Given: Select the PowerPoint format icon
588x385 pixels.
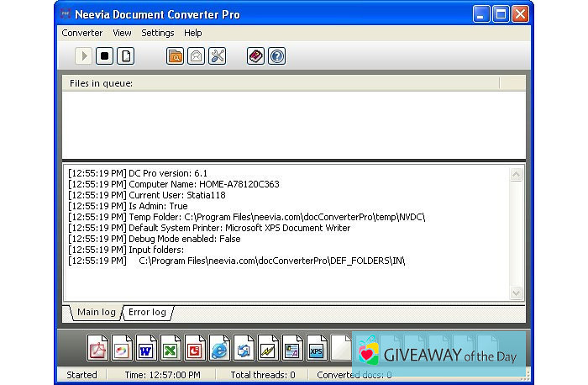Looking at the screenshot, I should coord(194,348).
